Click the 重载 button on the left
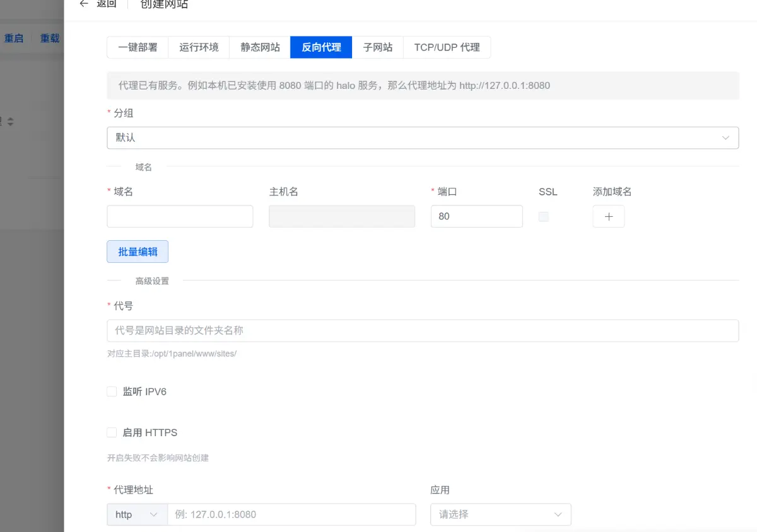Viewport: 757px width, 532px height. point(50,38)
